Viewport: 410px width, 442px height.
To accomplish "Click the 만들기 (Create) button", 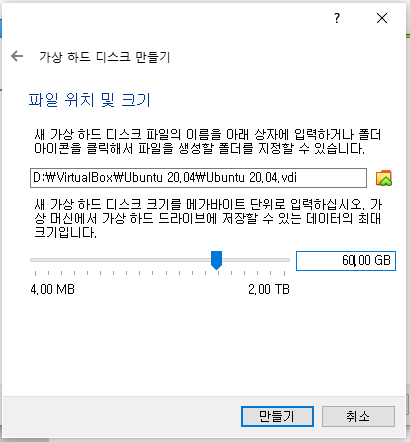I will tap(277, 416).
